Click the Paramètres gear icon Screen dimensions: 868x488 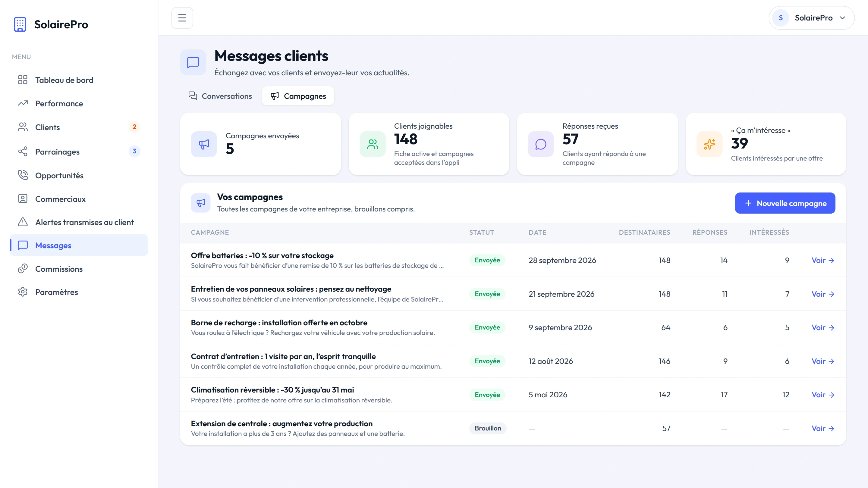(23, 292)
